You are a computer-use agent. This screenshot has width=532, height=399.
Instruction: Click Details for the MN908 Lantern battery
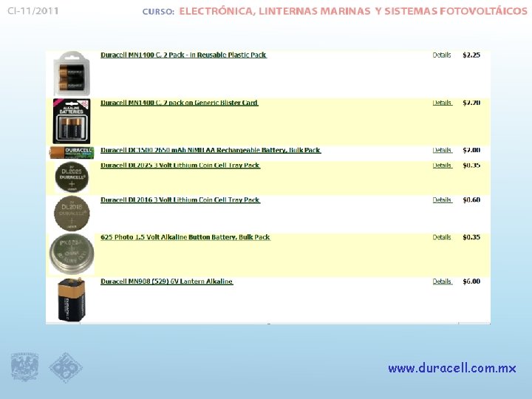point(443,282)
